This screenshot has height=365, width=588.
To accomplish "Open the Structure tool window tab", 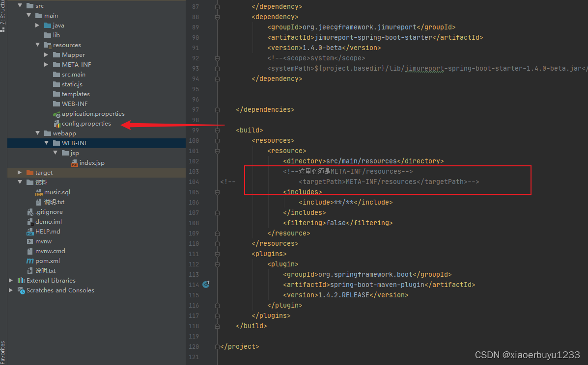I will (x=3, y=12).
